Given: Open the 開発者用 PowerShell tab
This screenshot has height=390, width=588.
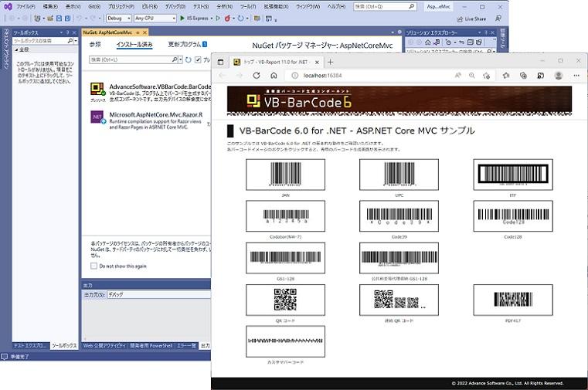Looking at the screenshot, I should pyautogui.click(x=151, y=345).
